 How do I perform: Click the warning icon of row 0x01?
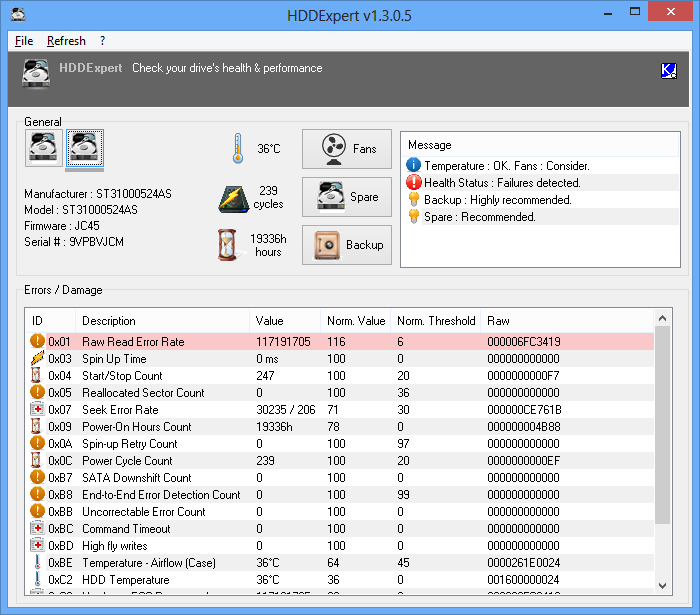[x=37, y=341]
